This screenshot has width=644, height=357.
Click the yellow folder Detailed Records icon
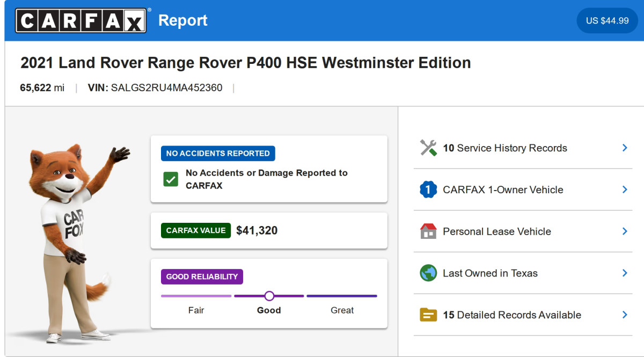(428, 315)
